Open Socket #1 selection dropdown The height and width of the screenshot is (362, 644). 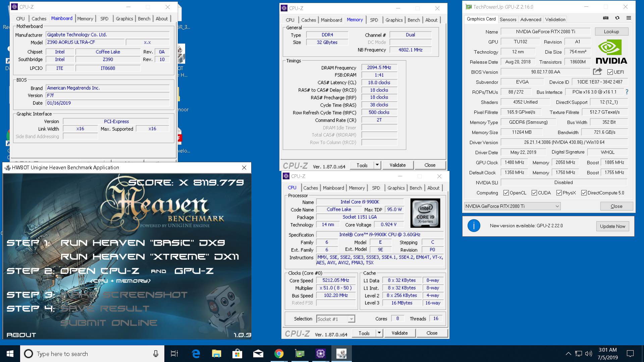point(336,319)
